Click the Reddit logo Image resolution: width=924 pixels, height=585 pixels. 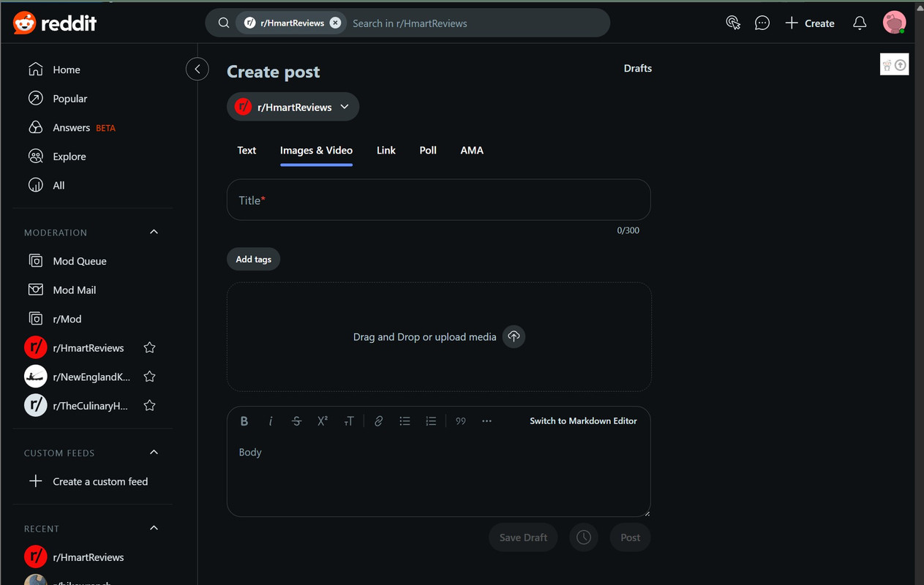pyautogui.click(x=55, y=23)
